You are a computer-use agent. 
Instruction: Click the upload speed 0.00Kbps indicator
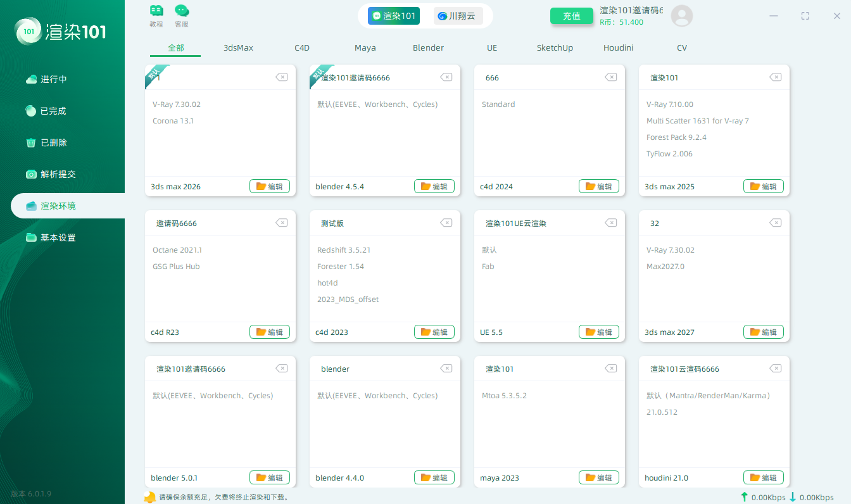pyautogui.click(x=762, y=498)
